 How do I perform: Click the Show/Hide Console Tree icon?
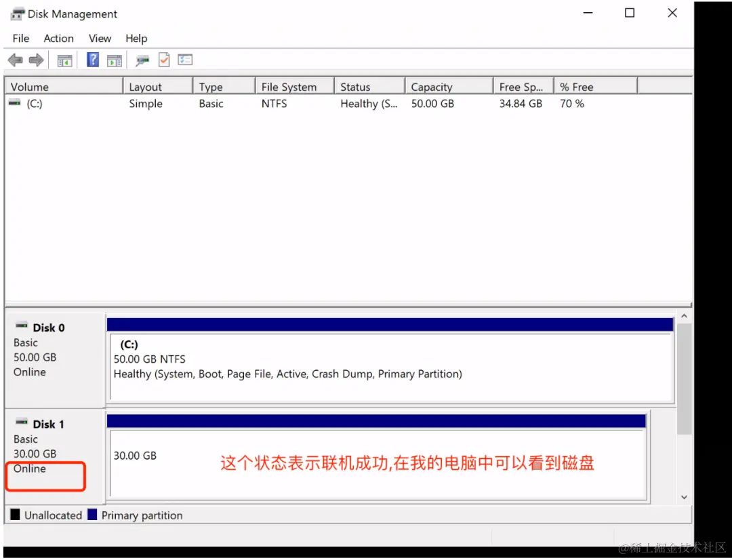click(x=64, y=60)
